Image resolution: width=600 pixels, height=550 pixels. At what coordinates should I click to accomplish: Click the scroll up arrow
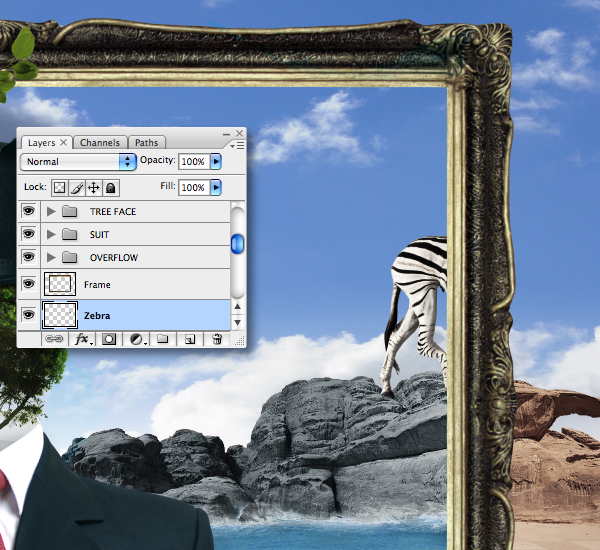click(238, 306)
